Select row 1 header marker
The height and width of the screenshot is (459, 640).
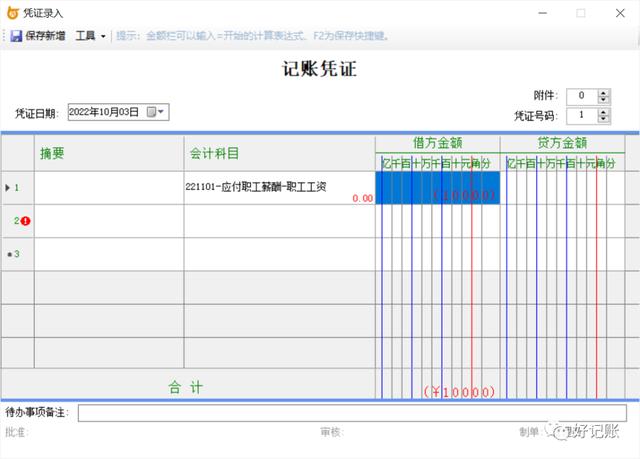[18, 188]
